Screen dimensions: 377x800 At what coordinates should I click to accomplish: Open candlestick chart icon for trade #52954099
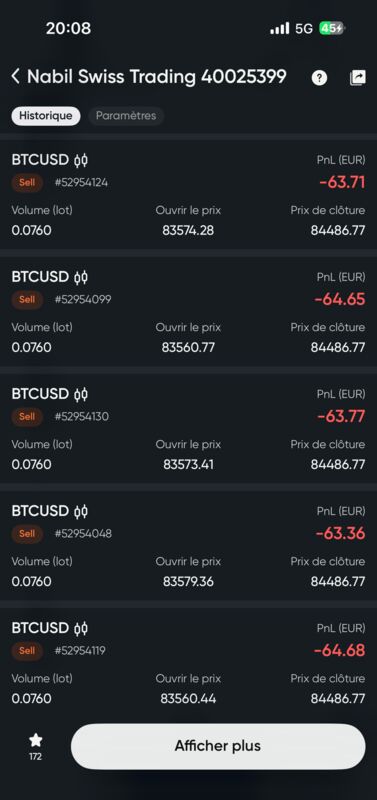click(x=81, y=278)
